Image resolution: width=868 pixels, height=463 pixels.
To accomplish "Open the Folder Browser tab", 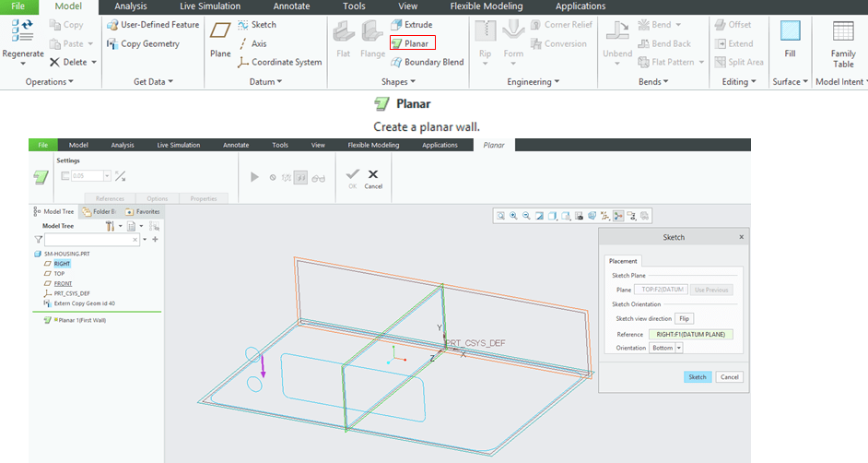I will pos(99,211).
